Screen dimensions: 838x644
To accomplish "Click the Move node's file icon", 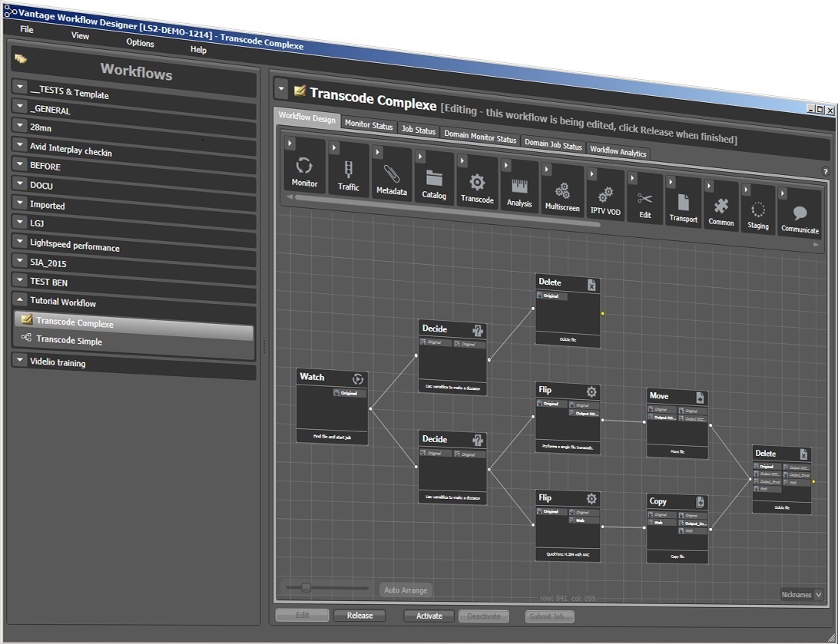I will (700, 398).
